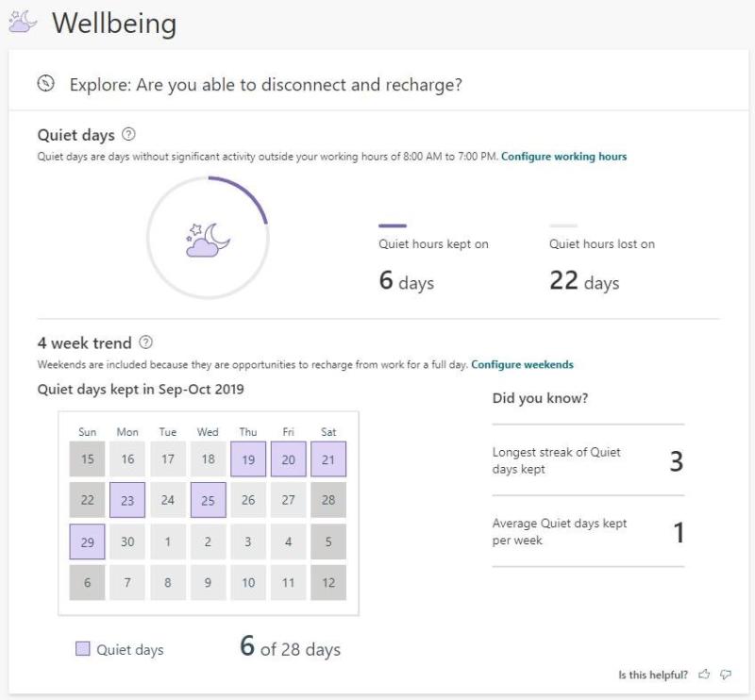Screen dimensions: 755x700
Task: Open the 4 week trend help icon
Action: click(146, 342)
